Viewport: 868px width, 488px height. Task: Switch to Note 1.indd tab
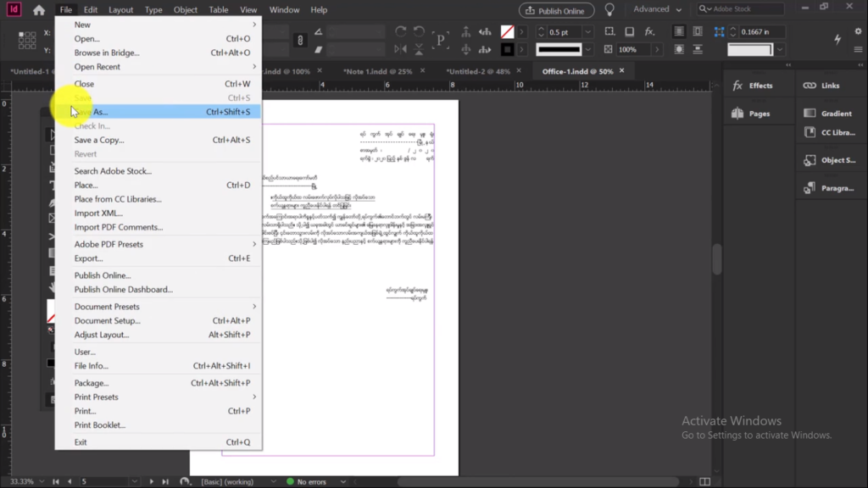coord(377,71)
